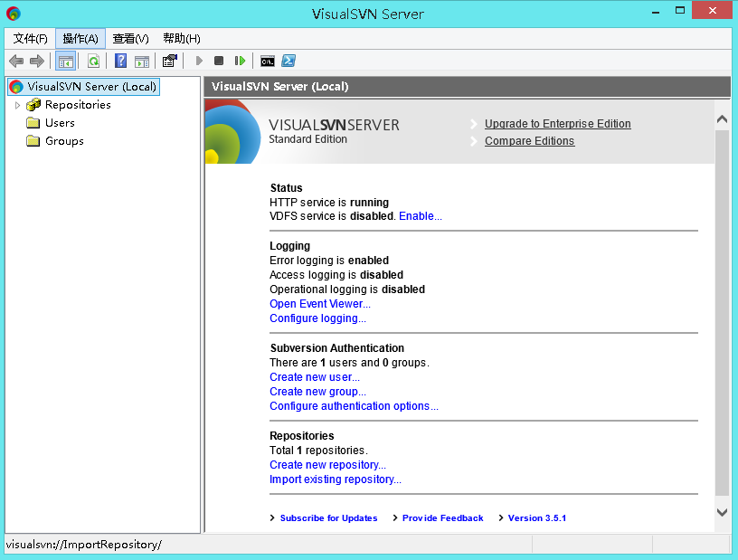
Task: Toggle the action pane display
Action: pyautogui.click(x=143, y=61)
